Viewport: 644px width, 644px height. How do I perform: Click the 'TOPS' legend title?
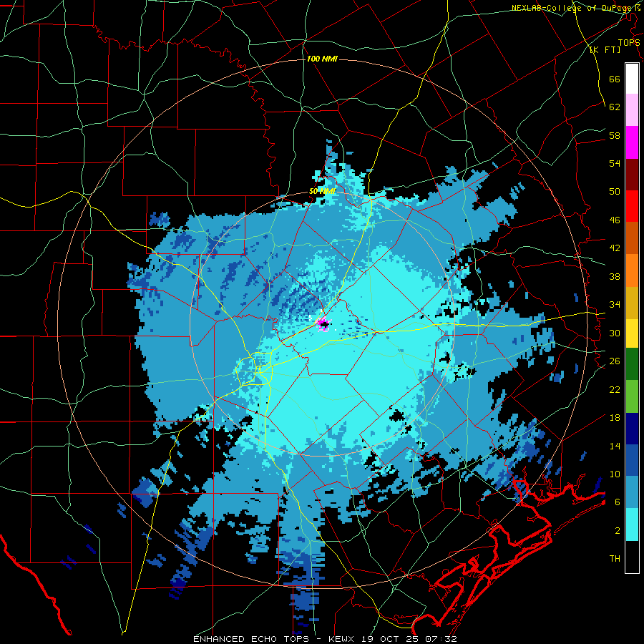pyautogui.click(x=629, y=43)
